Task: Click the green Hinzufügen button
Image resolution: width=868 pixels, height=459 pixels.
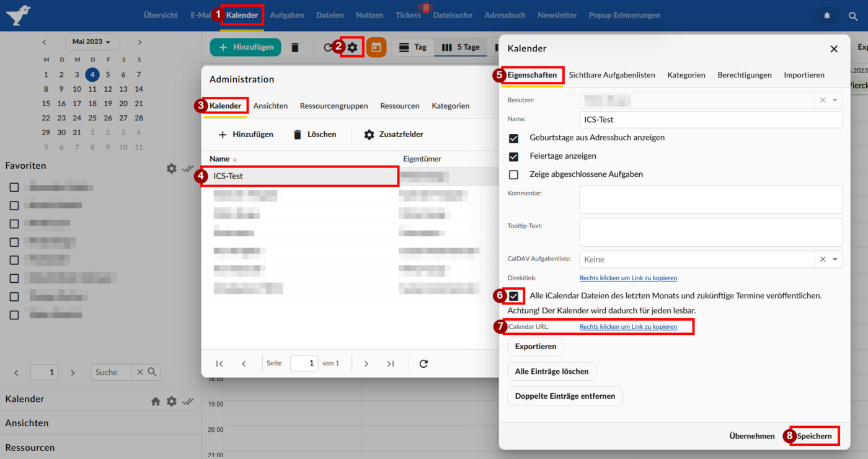Action: tap(246, 47)
